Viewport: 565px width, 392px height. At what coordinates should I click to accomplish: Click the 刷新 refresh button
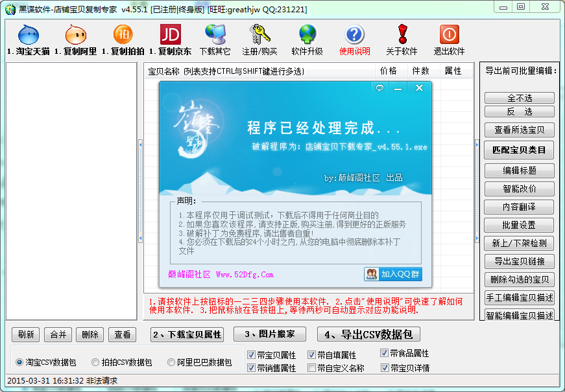point(25,335)
